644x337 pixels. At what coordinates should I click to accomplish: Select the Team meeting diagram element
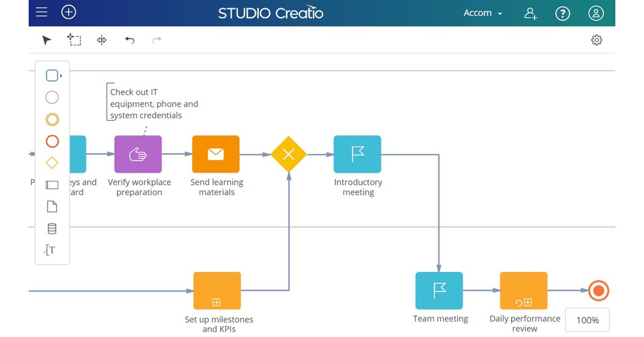[439, 290]
